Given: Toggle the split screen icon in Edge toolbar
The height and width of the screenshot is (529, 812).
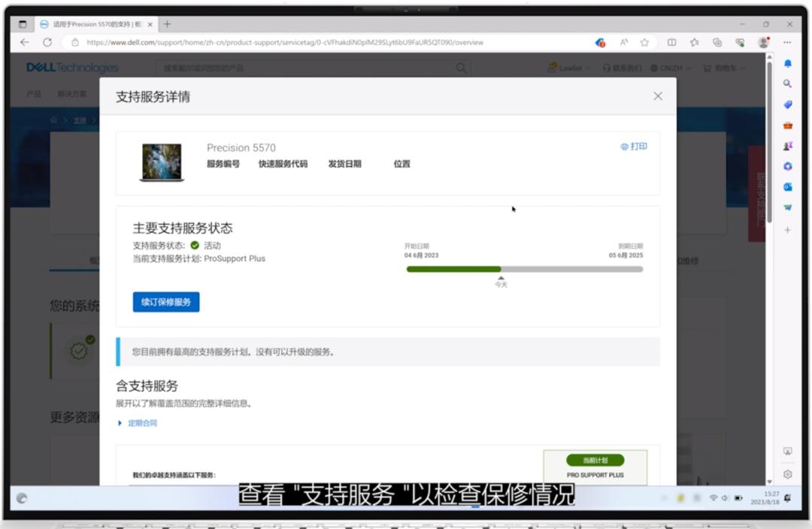Looking at the screenshot, I should pyautogui.click(x=672, y=42).
